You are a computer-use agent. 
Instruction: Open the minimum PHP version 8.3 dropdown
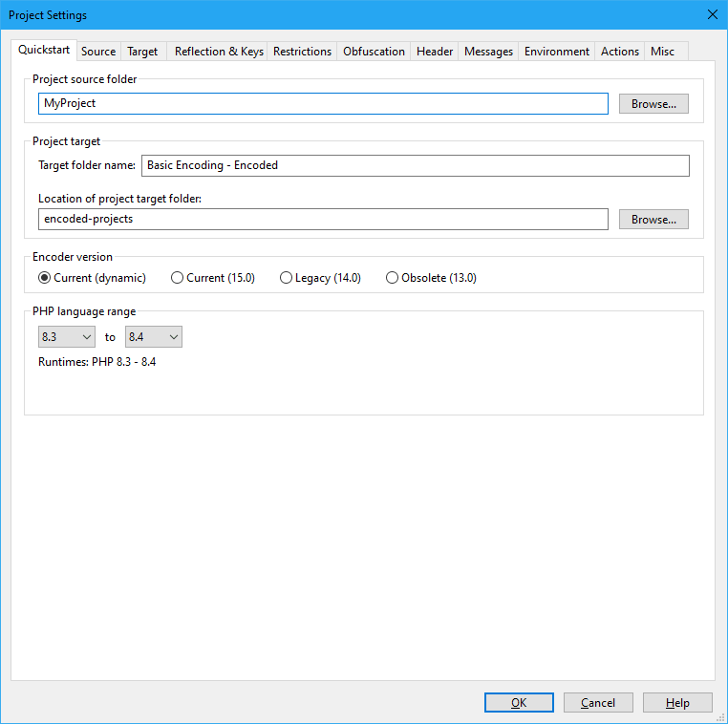67,337
